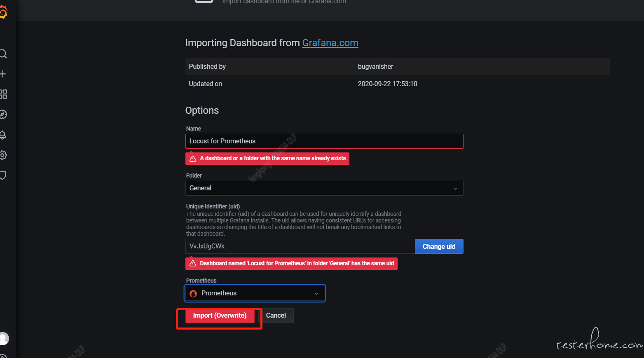Expand the Folder dropdown chevron
This screenshot has height=358, width=644.
[455, 189]
